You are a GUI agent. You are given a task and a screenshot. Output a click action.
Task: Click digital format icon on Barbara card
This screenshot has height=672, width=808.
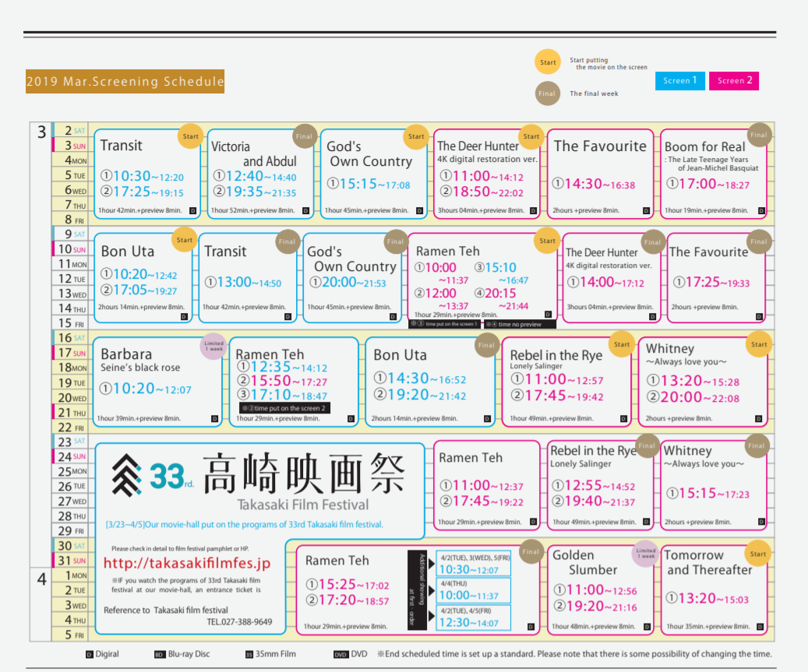[x=215, y=419]
